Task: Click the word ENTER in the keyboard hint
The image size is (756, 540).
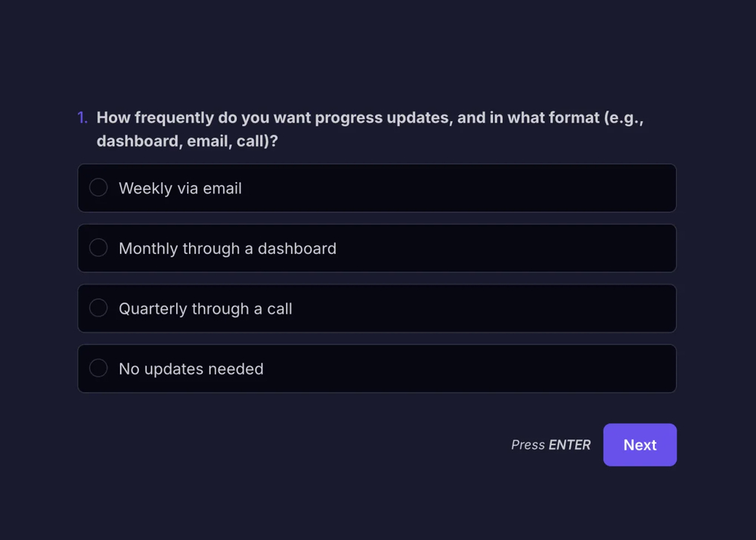Action: (570, 445)
